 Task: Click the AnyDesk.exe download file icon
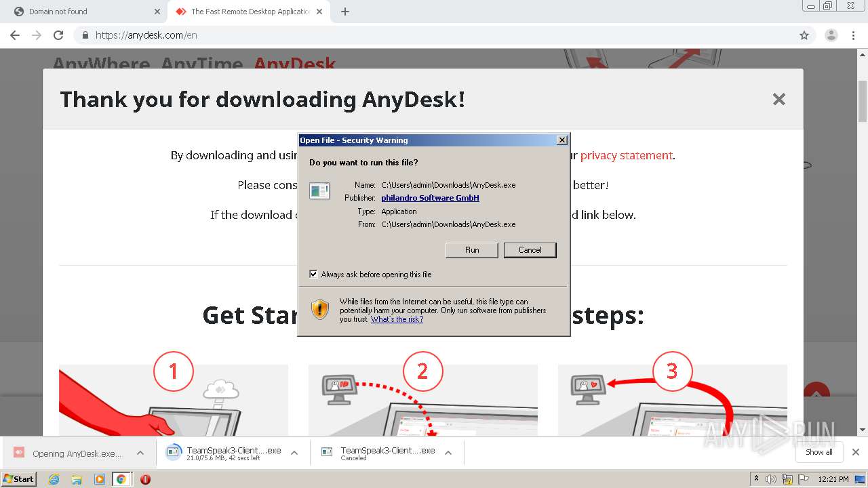tap(19, 453)
